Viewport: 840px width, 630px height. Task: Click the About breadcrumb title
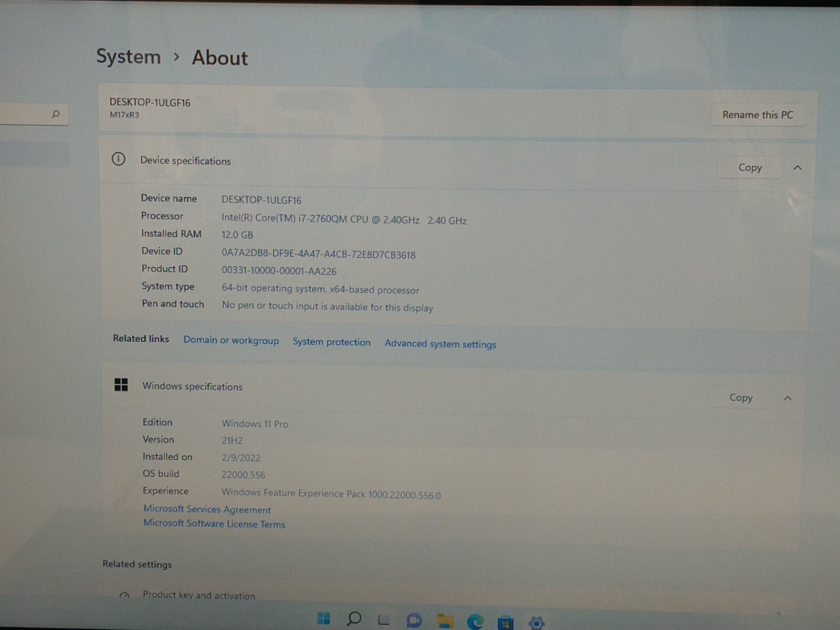point(219,57)
